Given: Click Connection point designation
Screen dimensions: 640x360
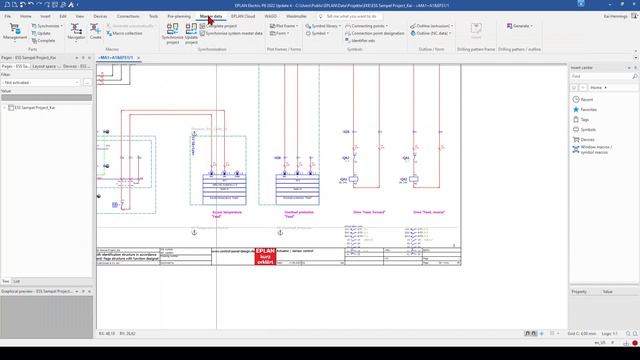Looking at the screenshot, I should pyautogui.click(x=375, y=33).
